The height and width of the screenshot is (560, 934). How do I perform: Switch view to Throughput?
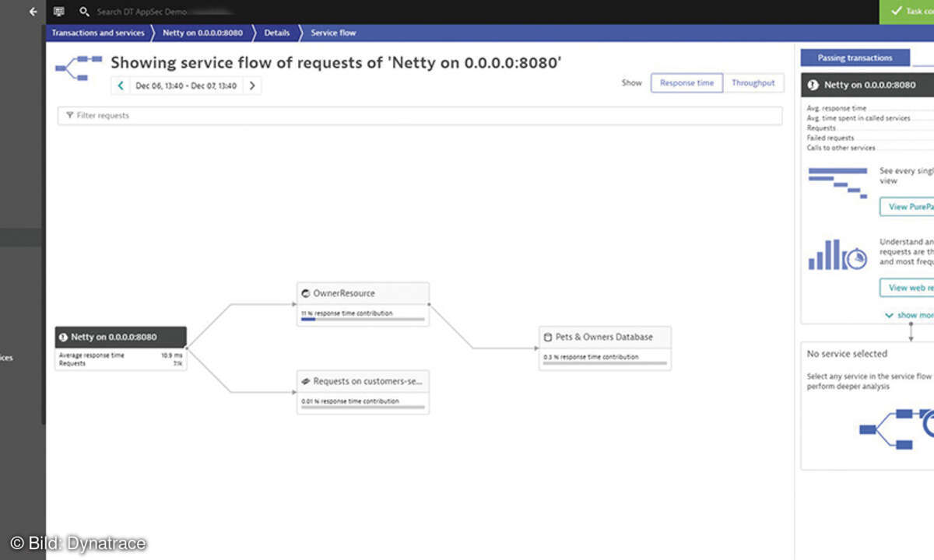pos(753,83)
